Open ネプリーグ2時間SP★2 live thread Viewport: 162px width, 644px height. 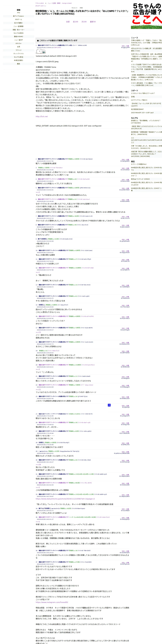(x=139, y=164)
